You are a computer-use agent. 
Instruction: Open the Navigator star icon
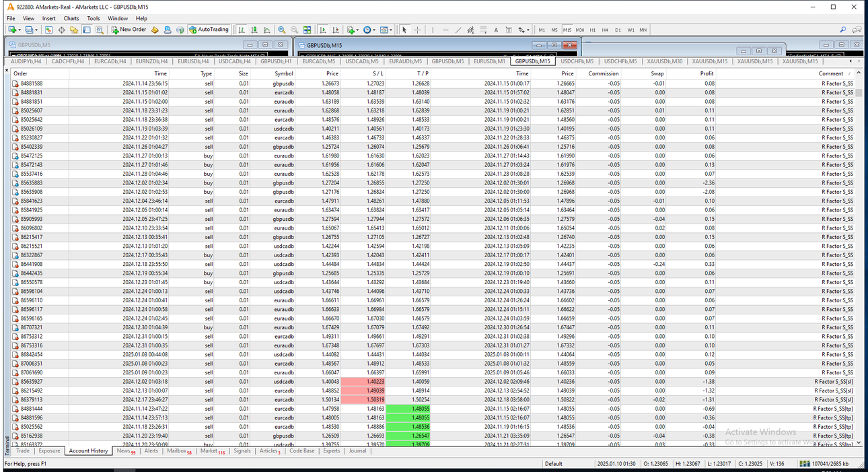pos(74,30)
